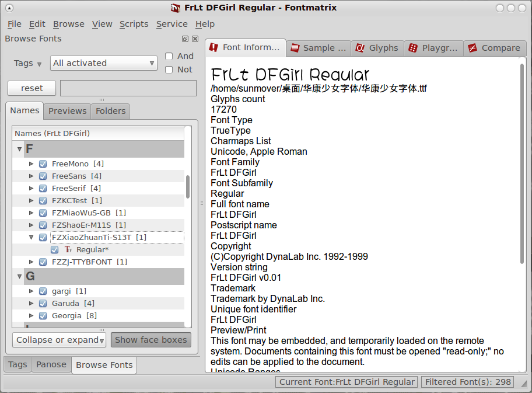Open the File menu
Screen dimensions: 532x393
pyautogui.click(x=14, y=24)
